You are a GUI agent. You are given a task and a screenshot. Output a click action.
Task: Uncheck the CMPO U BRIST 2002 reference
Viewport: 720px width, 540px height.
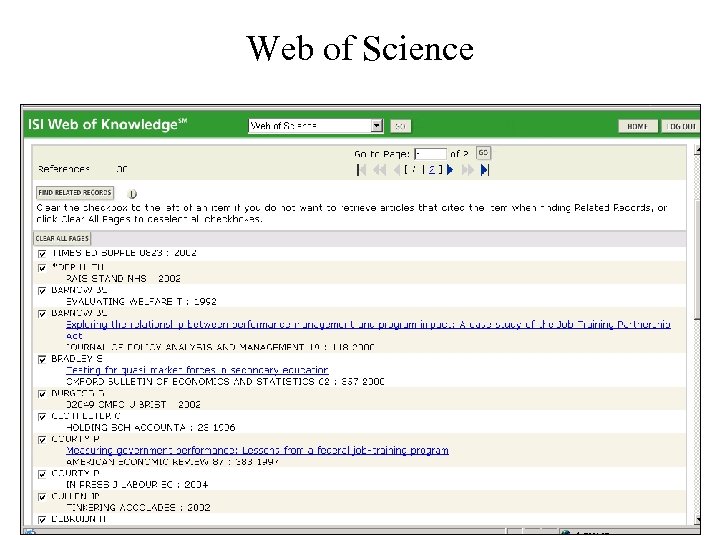(42, 394)
